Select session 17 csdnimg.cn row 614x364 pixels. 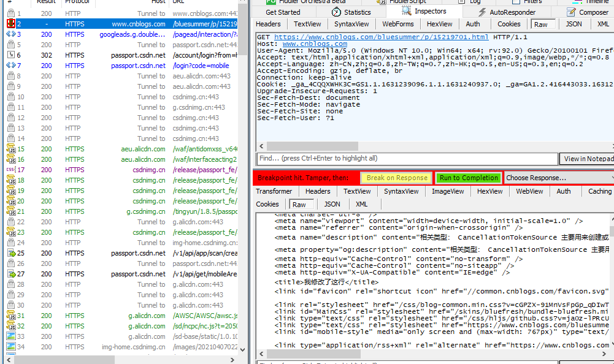pyautogui.click(x=122, y=170)
